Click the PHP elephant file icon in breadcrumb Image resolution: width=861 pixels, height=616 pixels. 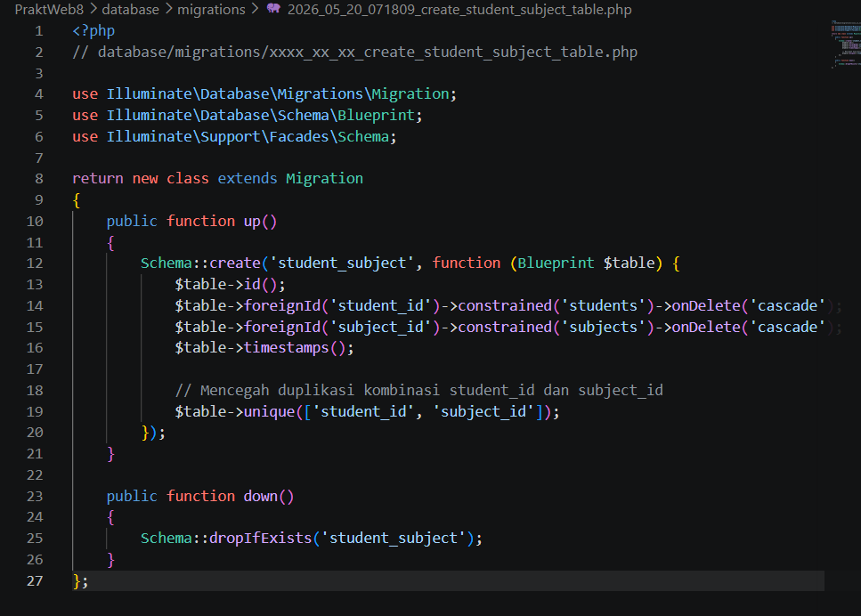point(273,8)
